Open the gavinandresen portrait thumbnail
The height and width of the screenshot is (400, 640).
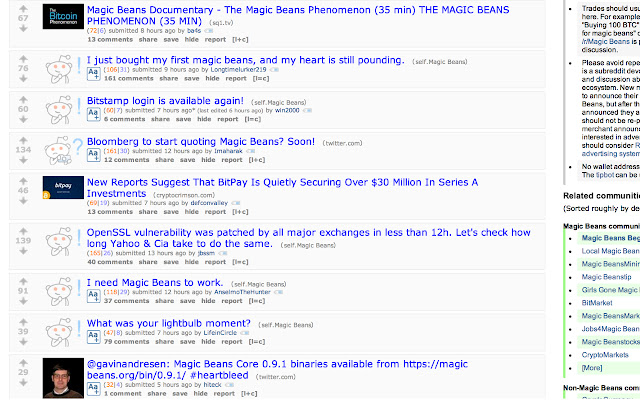[63, 378]
